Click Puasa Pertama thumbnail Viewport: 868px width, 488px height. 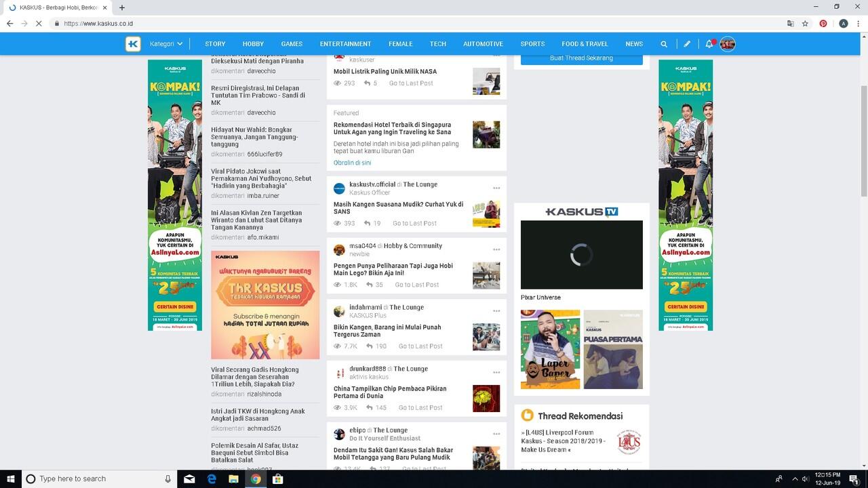click(613, 350)
